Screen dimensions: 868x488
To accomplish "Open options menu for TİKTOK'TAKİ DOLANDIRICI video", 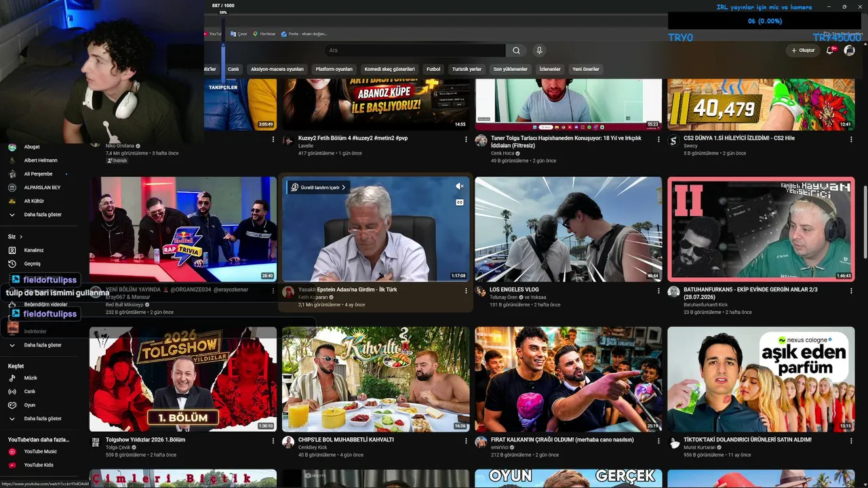I will [x=851, y=441].
